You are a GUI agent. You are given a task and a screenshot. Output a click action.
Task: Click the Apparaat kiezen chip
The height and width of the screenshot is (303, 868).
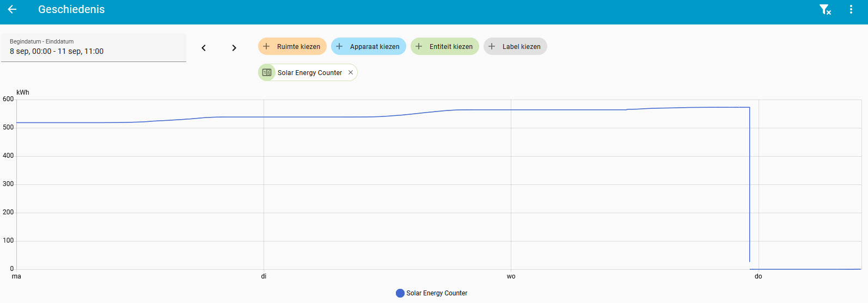point(369,46)
